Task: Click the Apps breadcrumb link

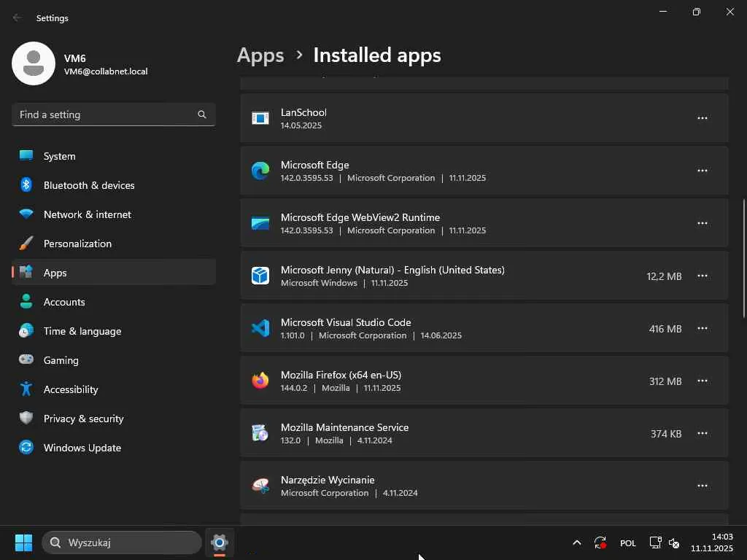Action: [260, 55]
